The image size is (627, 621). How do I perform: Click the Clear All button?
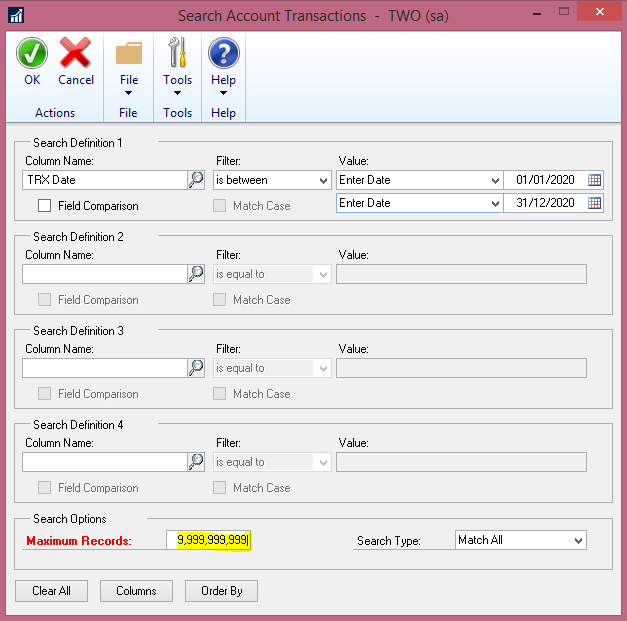[x=52, y=591]
